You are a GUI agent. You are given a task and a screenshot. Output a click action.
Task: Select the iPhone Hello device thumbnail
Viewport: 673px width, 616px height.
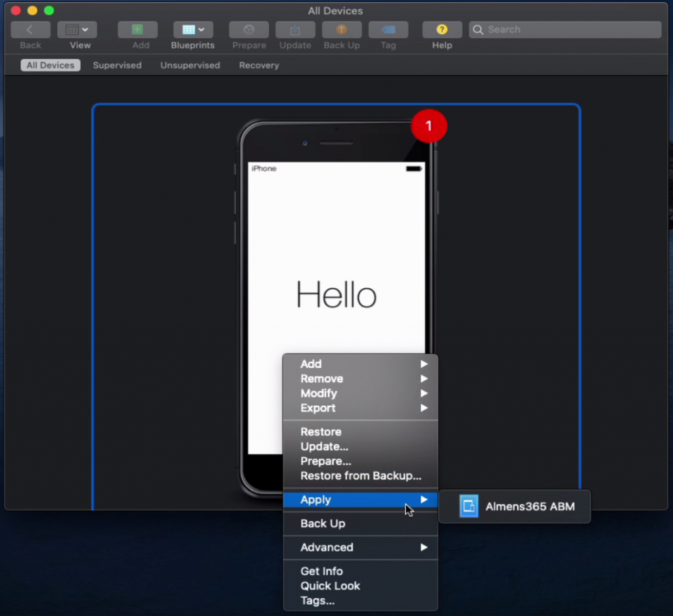[336, 263]
